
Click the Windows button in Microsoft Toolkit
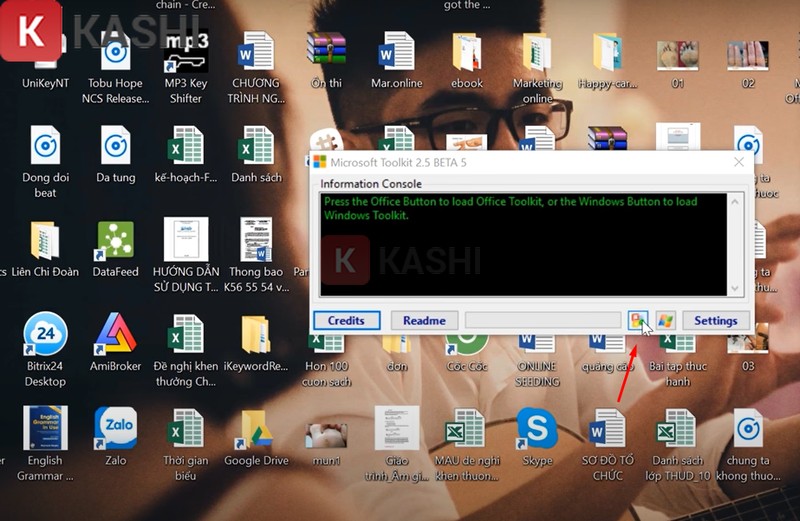(x=665, y=321)
